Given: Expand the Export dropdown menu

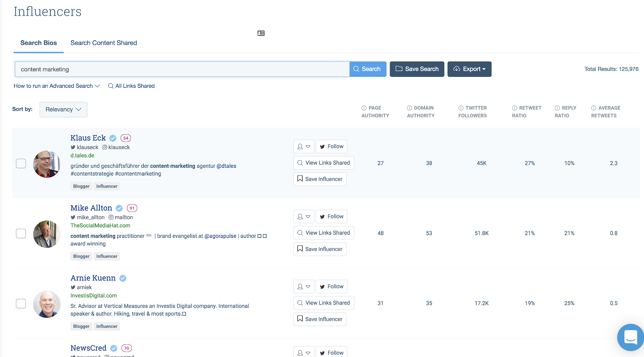Looking at the screenshot, I should 469,69.
